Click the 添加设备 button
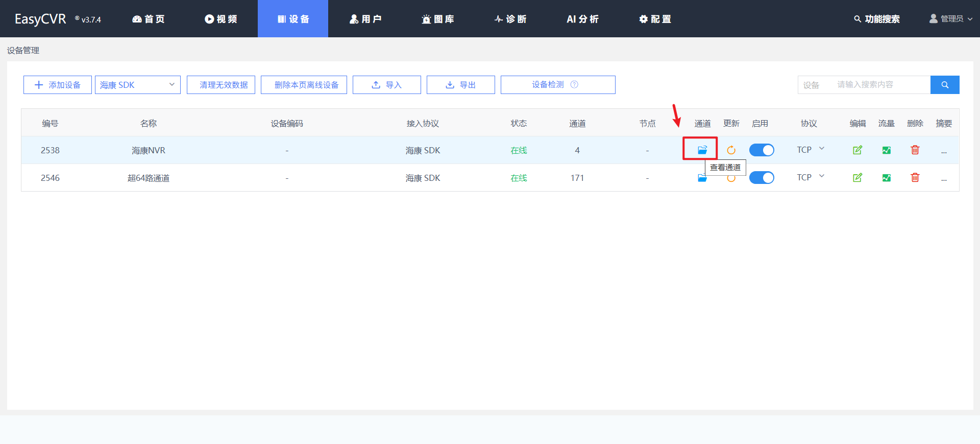980x444 pixels. tap(58, 85)
